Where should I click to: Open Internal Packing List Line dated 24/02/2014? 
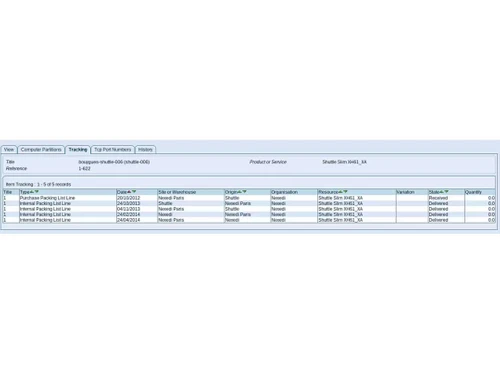tap(45, 214)
